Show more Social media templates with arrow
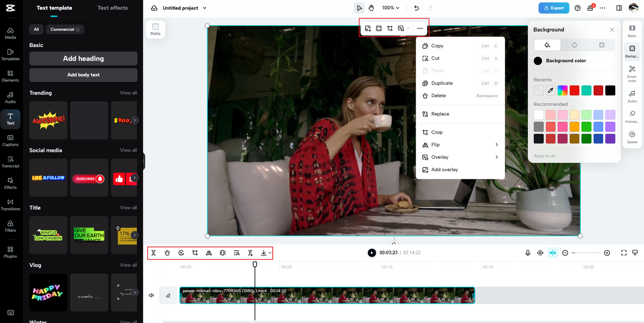The width and height of the screenshot is (644, 323). [x=134, y=178]
